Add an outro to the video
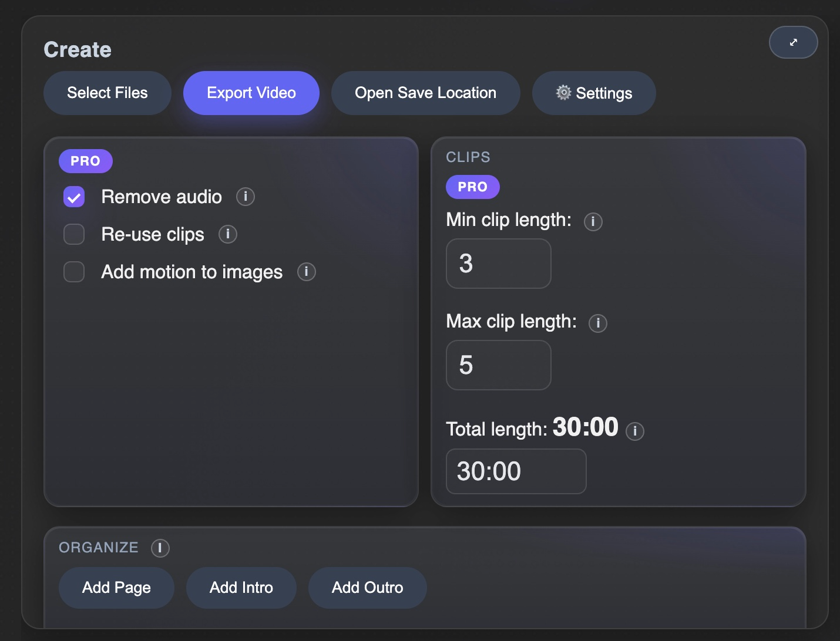The width and height of the screenshot is (840, 641). click(367, 588)
